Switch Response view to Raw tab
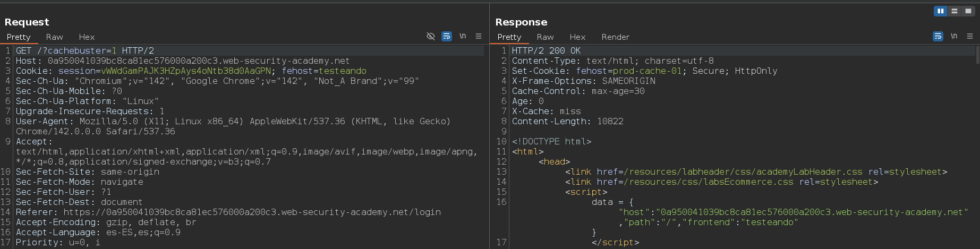The image size is (980, 249). click(545, 37)
